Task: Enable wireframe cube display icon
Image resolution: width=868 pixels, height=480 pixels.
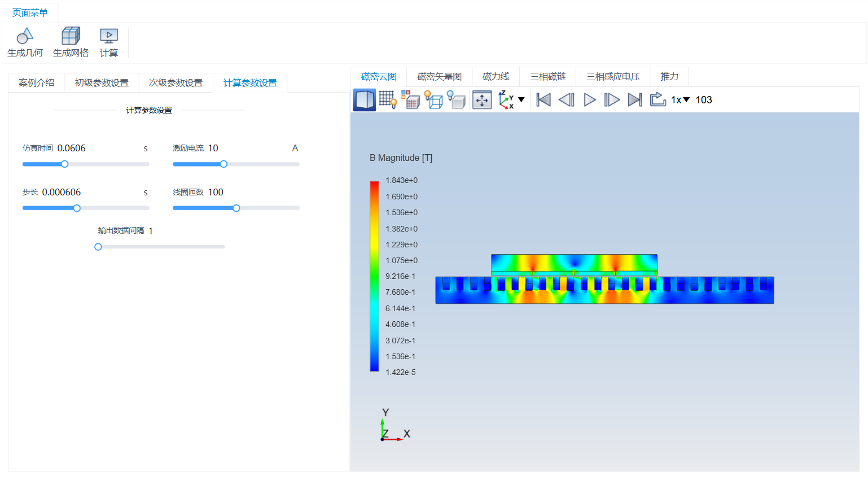Action: coord(434,100)
